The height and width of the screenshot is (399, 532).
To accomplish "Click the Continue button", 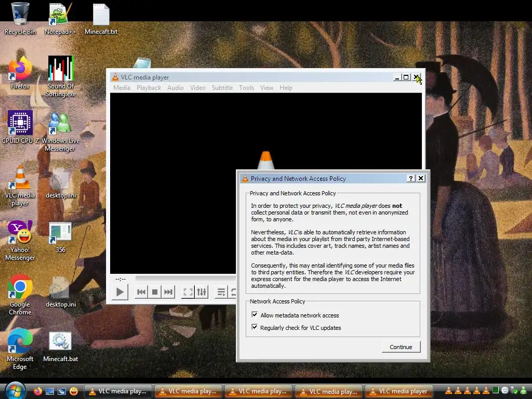I will 401,347.
